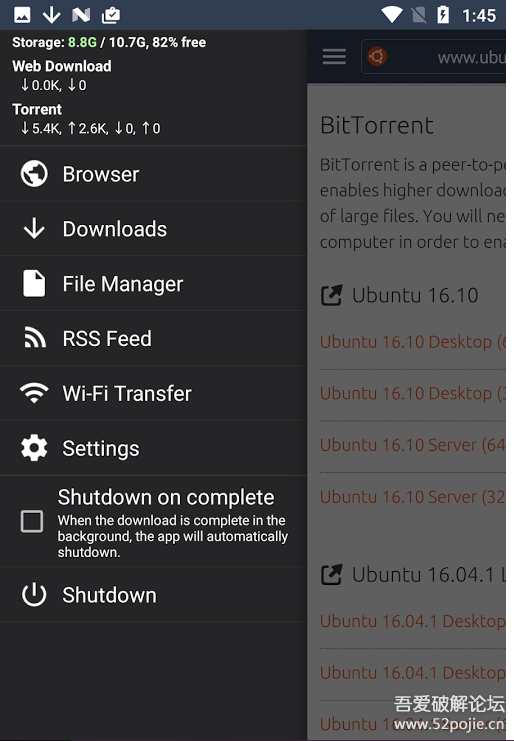
Task: Choose the Wi-Fi Transfer menu entry
Action: pyautogui.click(x=154, y=393)
